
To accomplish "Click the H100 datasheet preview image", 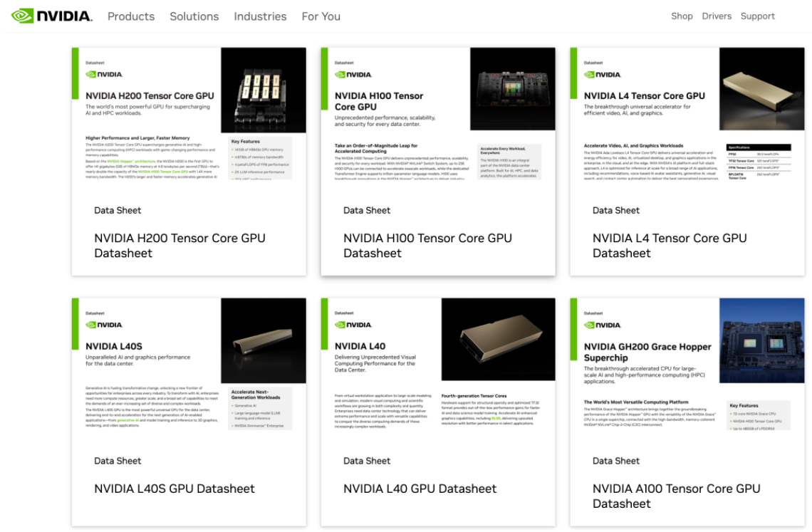I will click(438, 114).
